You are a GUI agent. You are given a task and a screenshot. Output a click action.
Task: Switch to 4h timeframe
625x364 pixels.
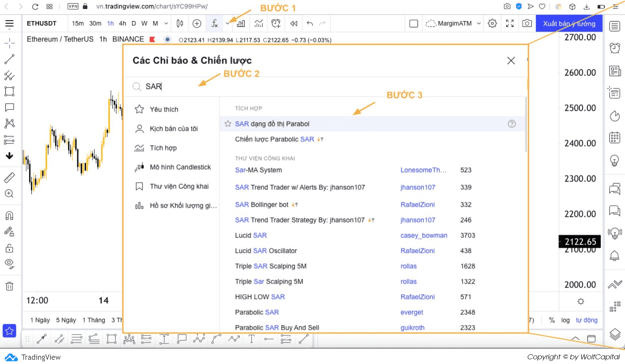(122, 23)
